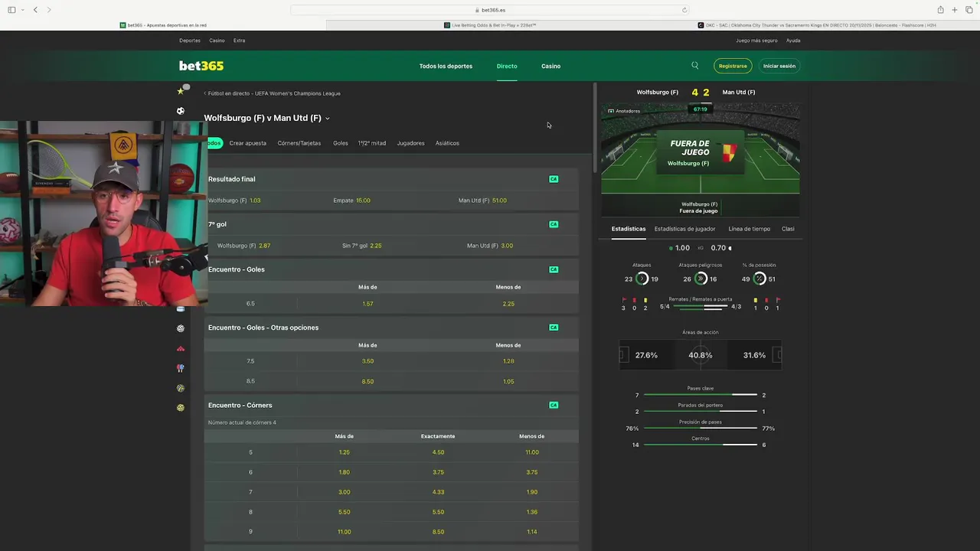This screenshot has width=980, height=551.
Task: Click the Anotadores scoreboard icon
Action: pos(611,111)
